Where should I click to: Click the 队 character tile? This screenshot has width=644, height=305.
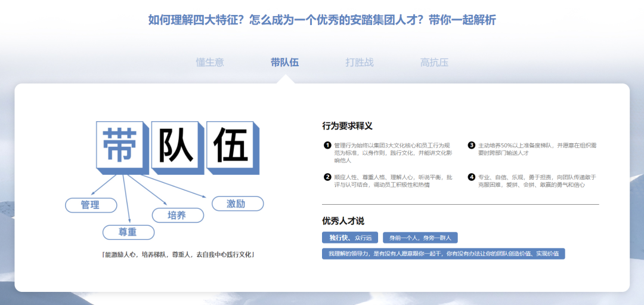[178, 147]
